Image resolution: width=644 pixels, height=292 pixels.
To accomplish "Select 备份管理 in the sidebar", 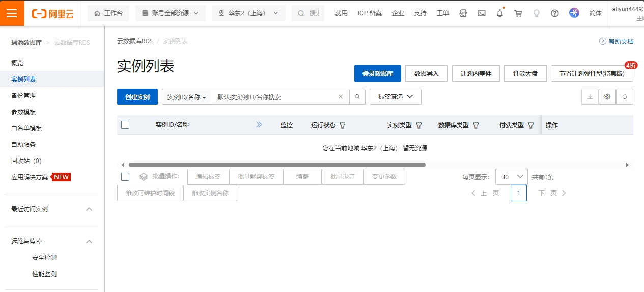I will click(23, 96).
